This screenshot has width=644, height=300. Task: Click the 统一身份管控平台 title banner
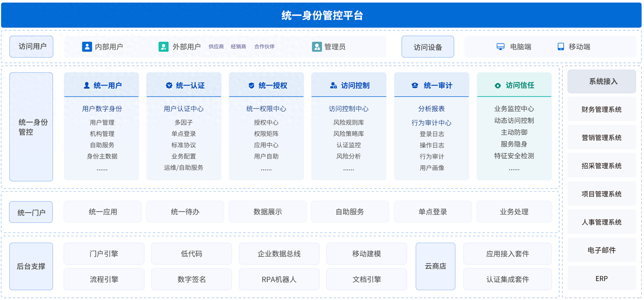321,15
